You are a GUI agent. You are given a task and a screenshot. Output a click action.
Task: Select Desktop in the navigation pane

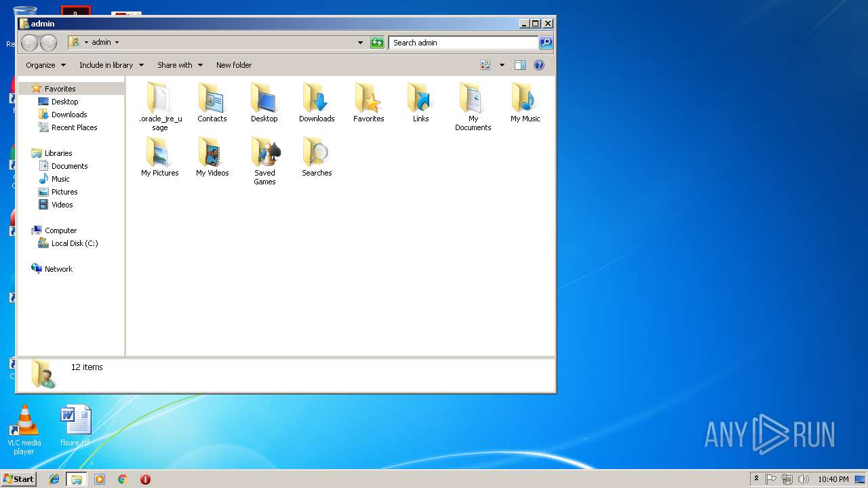tap(64, 102)
